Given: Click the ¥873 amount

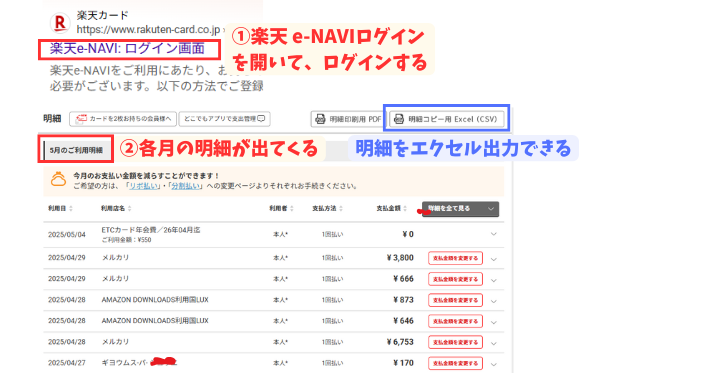Looking at the screenshot, I should pos(403,300).
